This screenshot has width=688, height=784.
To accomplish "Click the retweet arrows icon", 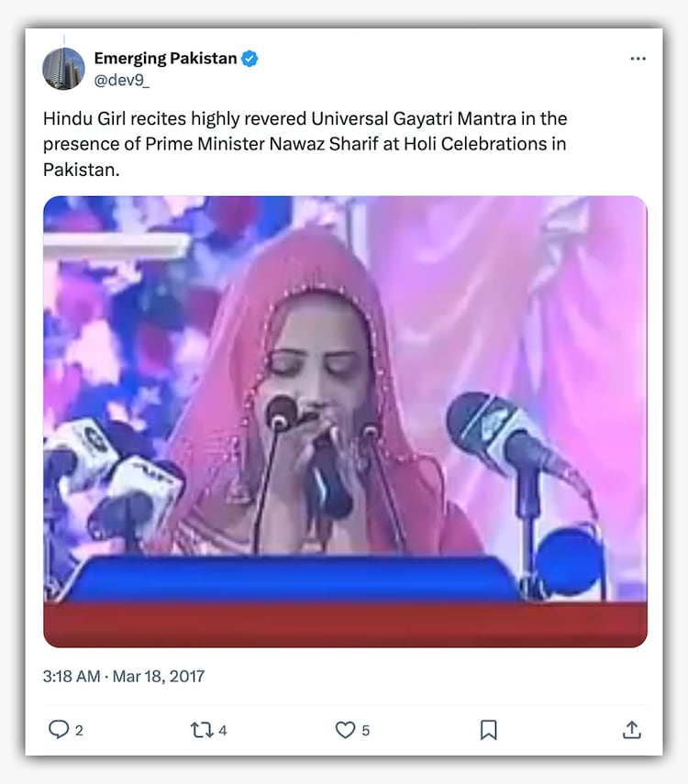I will tap(201, 730).
